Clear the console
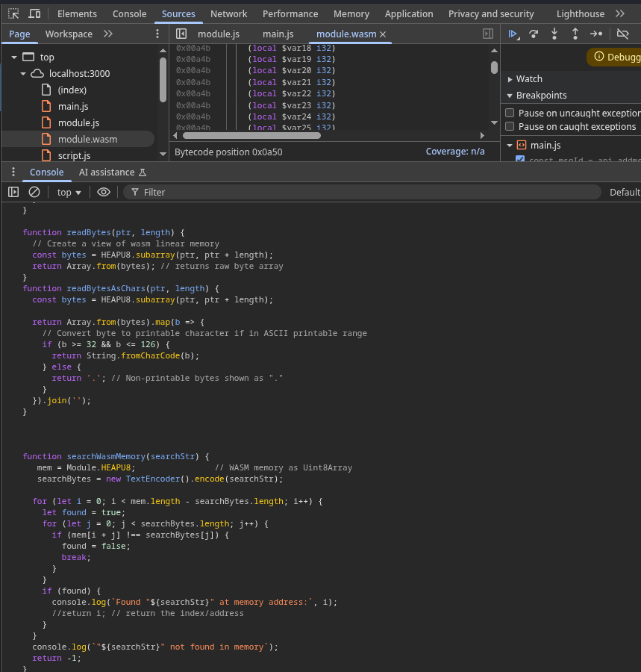 [x=34, y=192]
